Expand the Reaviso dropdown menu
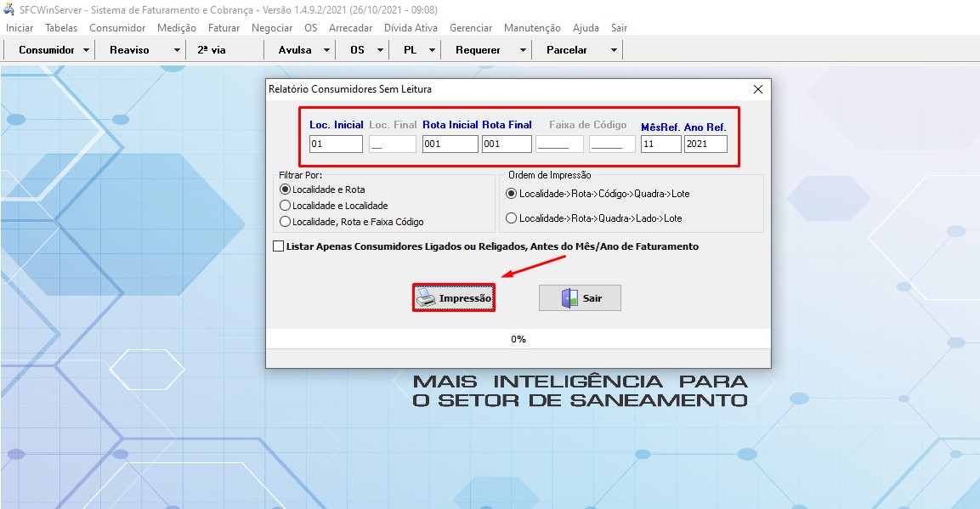 (176, 49)
